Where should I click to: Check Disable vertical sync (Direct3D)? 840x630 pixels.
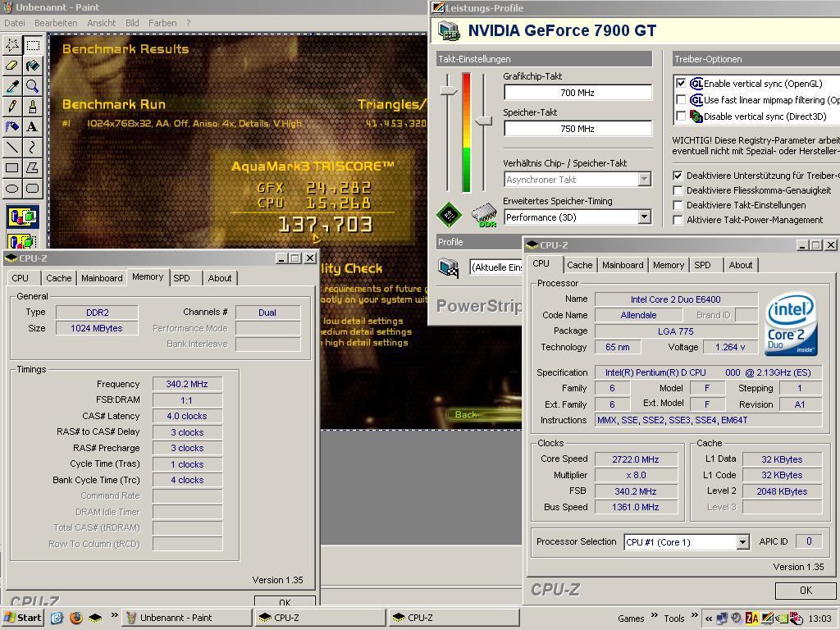point(681,116)
